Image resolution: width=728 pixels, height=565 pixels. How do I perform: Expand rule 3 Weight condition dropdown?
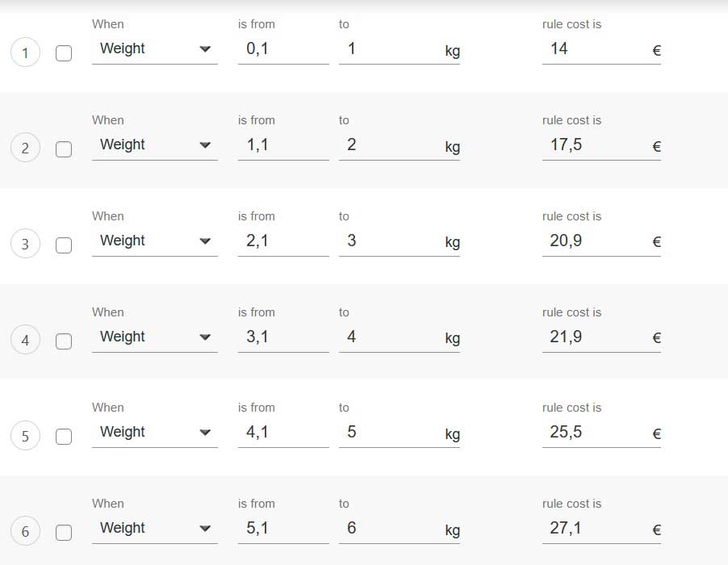(x=154, y=241)
